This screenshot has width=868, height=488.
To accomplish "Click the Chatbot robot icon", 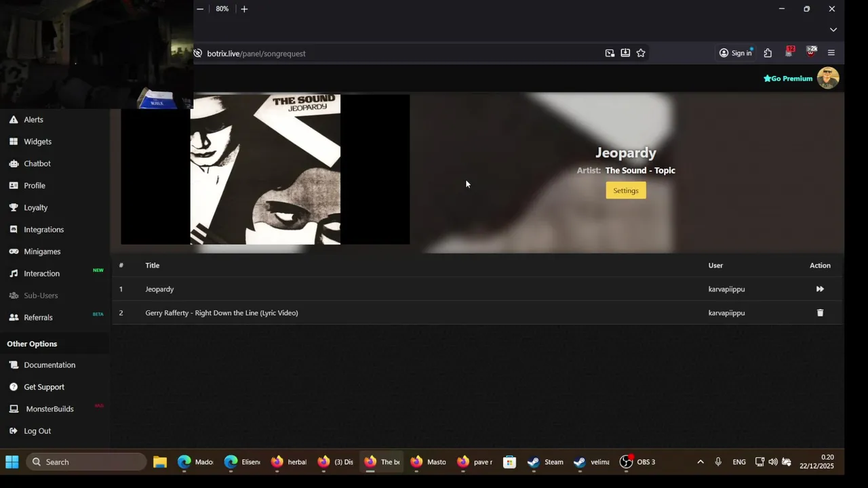I will point(14,163).
